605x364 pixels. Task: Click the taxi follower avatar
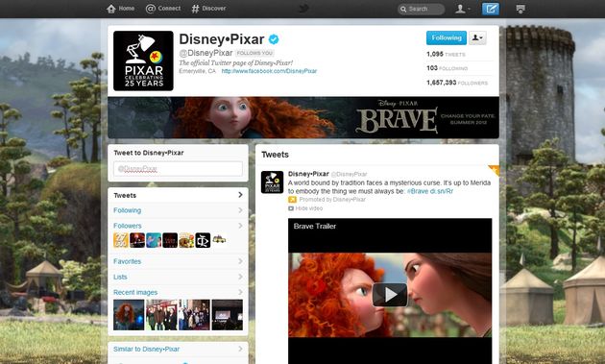219,240
